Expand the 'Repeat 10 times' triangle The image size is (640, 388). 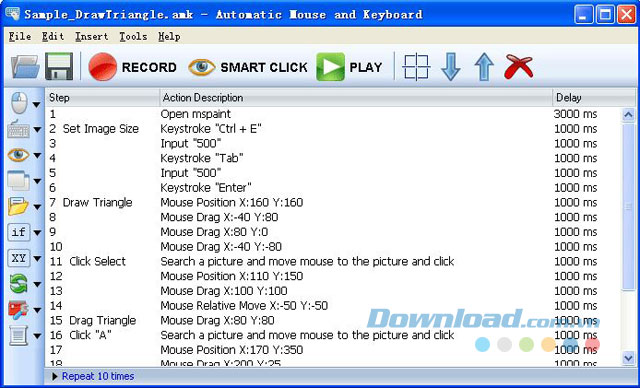(x=55, y=376)
